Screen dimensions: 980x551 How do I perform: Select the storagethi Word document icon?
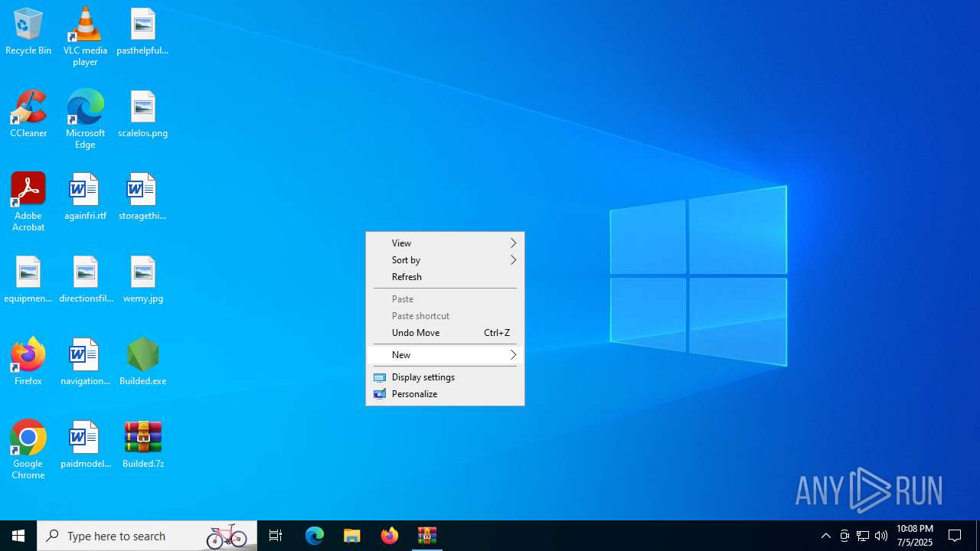click(x=142, y=197)
